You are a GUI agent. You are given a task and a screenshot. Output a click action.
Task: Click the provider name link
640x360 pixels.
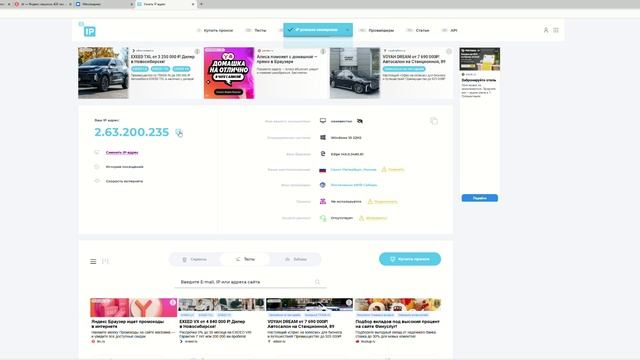click(x=354, y=185)
